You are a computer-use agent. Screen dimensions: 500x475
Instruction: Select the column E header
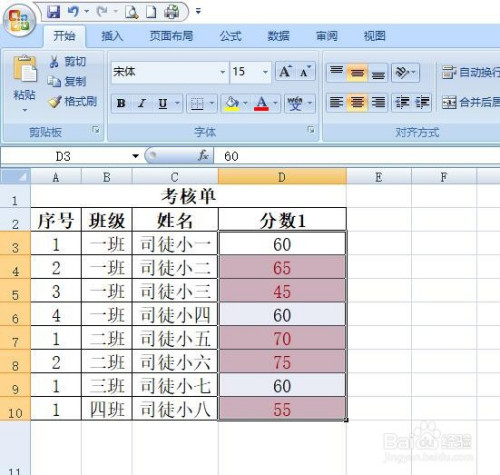click(379, 177)
